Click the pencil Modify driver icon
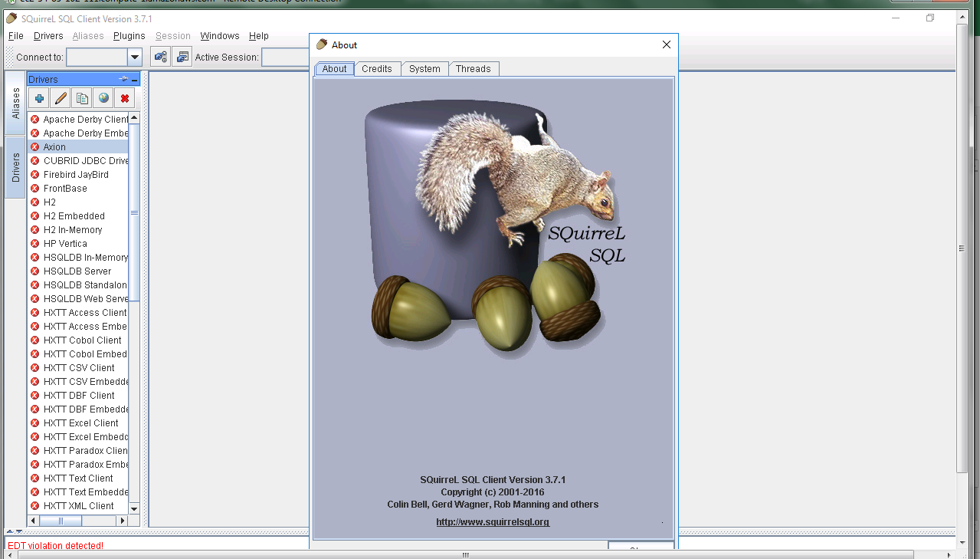The image size is (980, 559). click(x=61, y=98)
